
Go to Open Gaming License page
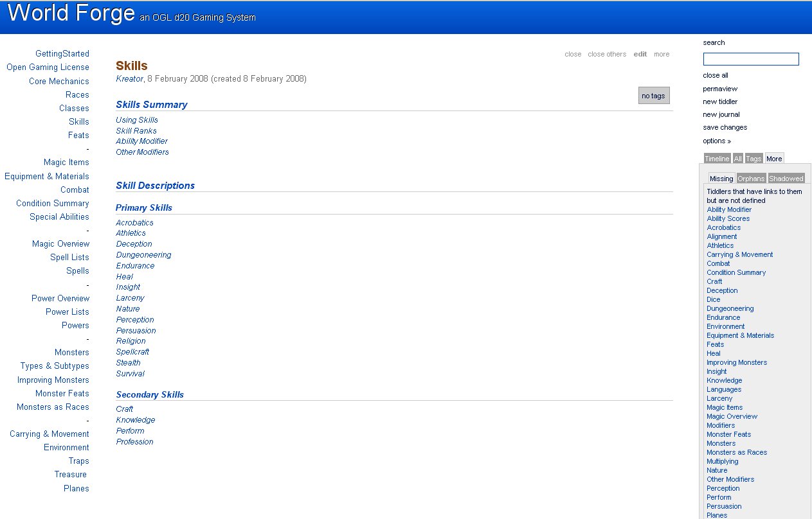pos(48,67)
